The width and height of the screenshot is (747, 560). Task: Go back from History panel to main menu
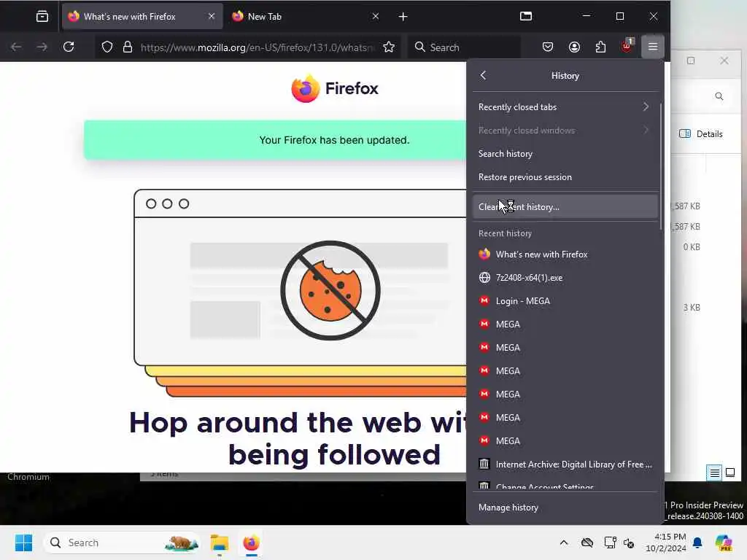pos(483,75)
